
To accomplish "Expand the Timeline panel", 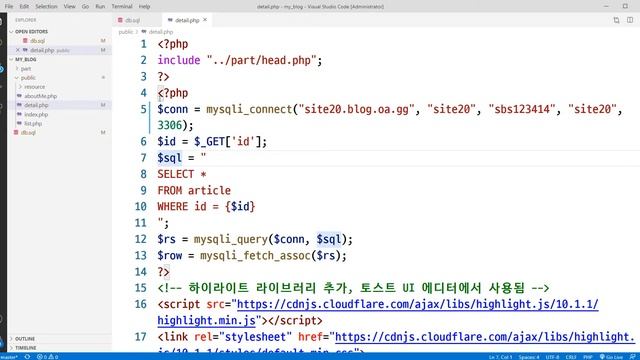I will coord(25,348).
